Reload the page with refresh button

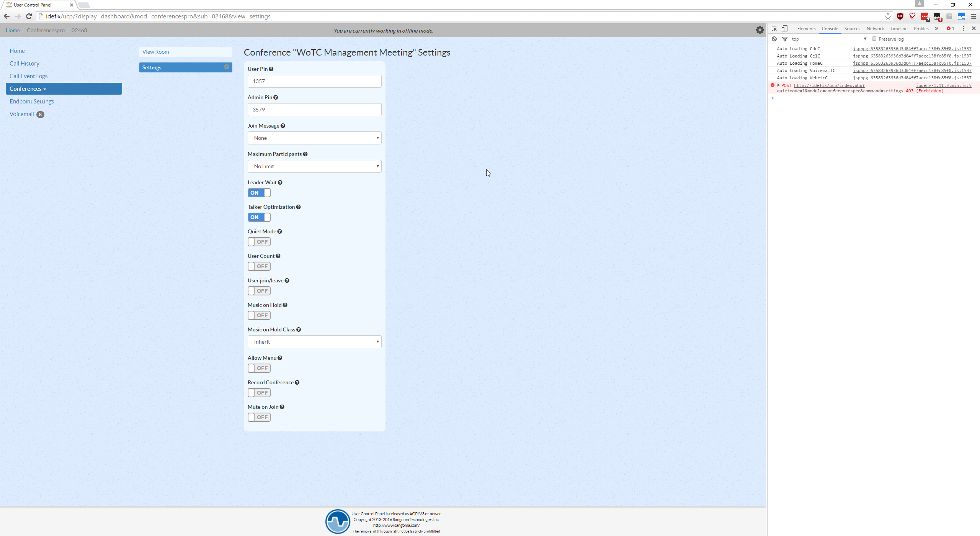tap(29, 16)
